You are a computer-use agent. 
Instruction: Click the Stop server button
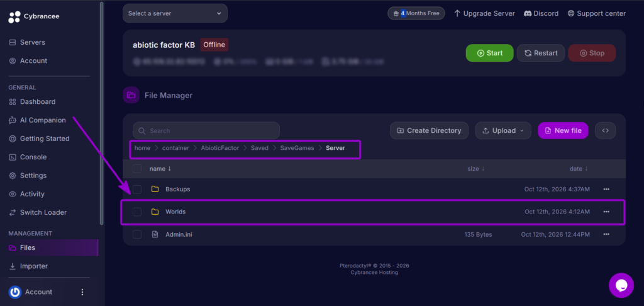[592, 53]
